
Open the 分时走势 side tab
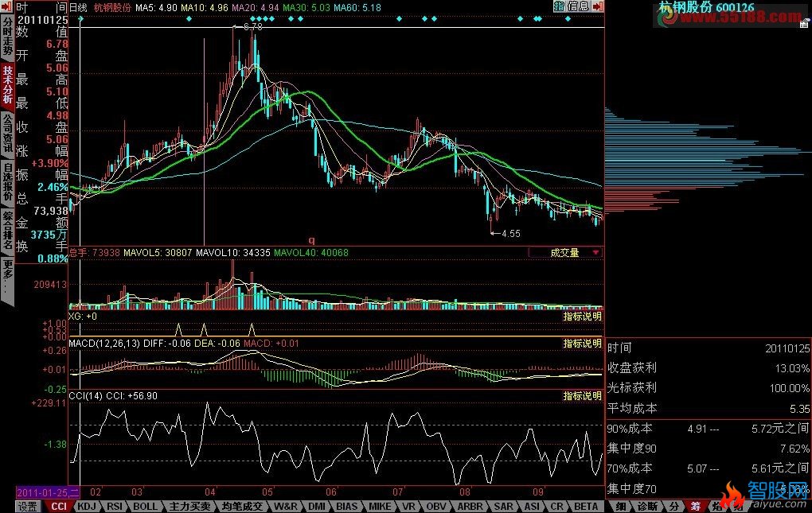point(7,37)
